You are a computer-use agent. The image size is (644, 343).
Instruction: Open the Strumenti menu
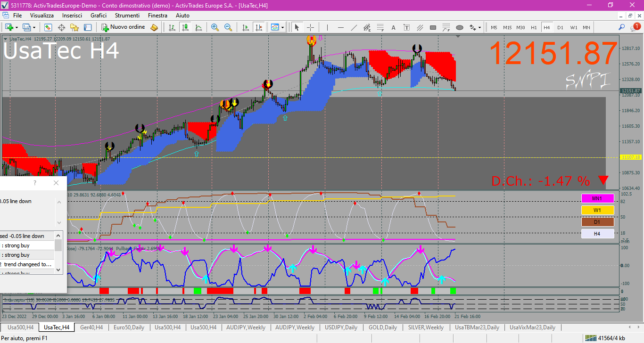coord(127,16)
